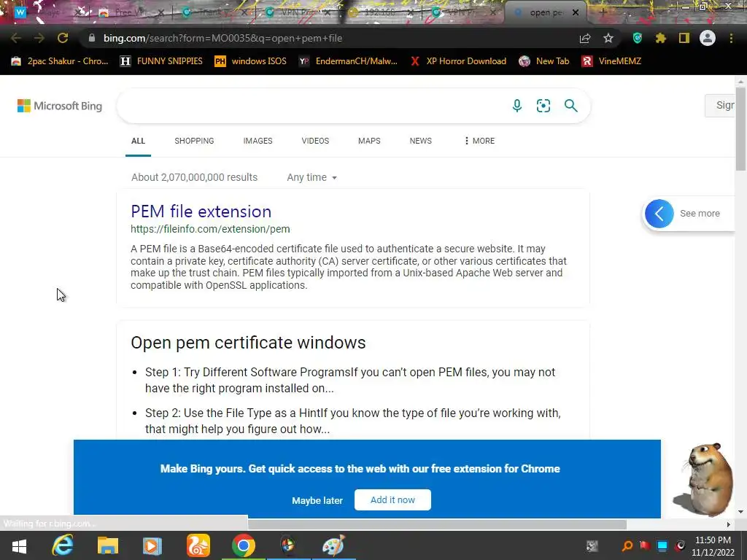
Task: Expand the MORE search categories menu
Action: pyautogui.click(x=479, y=141)
